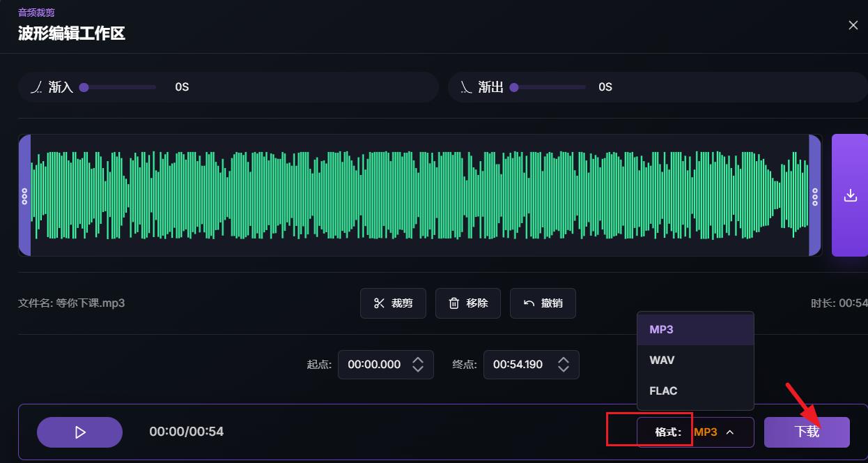The width and height of the screenshot is (868, 463).
Task: Click the right trim handle of the waveform
Action: coord(815,195)
